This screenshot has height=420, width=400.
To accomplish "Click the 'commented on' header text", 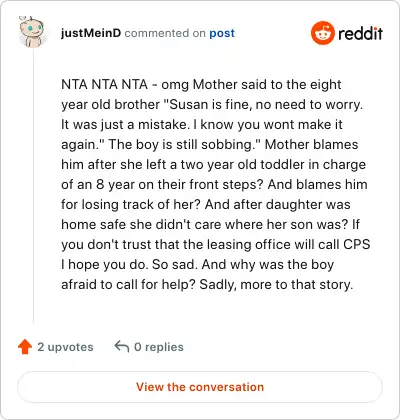I will [x=165, y=33].
